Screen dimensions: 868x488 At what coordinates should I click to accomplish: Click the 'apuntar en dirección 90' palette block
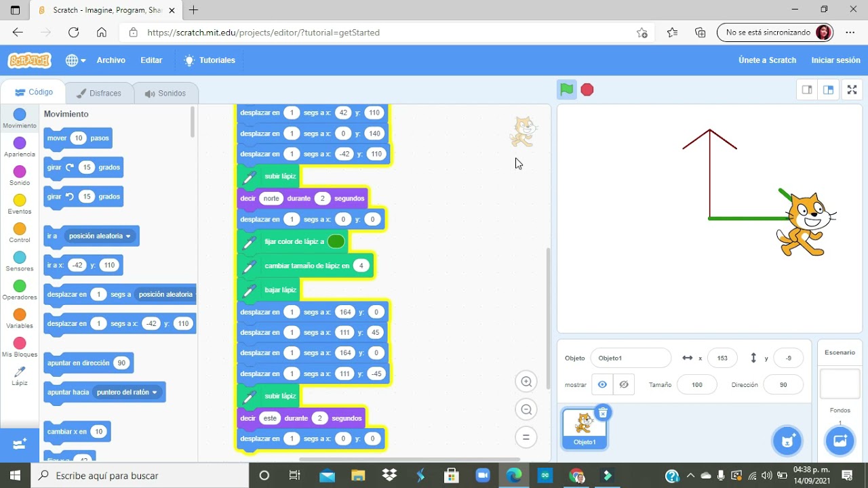click(88, 363)
